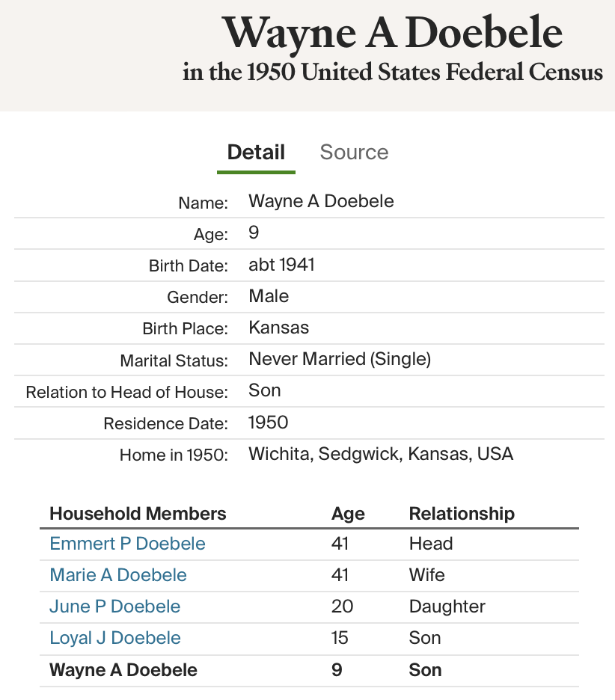This screenshot has height=700, width=615.
Task: Click the birth date value abt 1941
Action: (281, 265)
